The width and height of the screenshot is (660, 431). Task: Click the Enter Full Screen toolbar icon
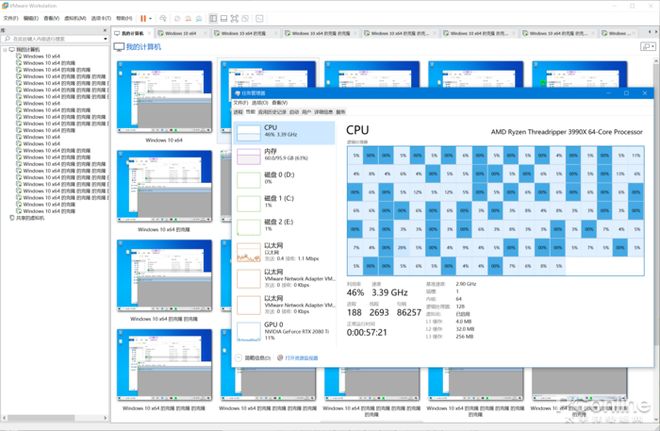[x=234, y=19]
